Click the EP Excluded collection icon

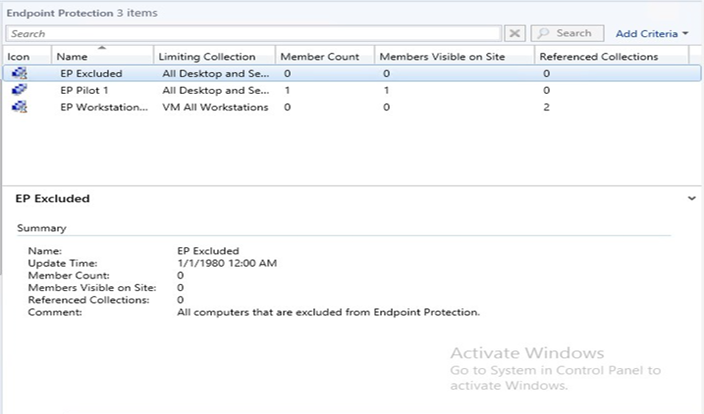coord(21,74)
